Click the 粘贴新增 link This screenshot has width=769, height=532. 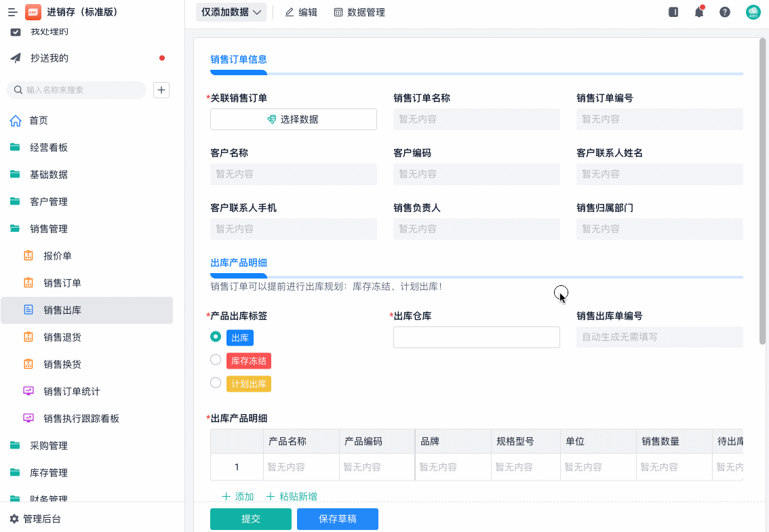click(292, 496)
